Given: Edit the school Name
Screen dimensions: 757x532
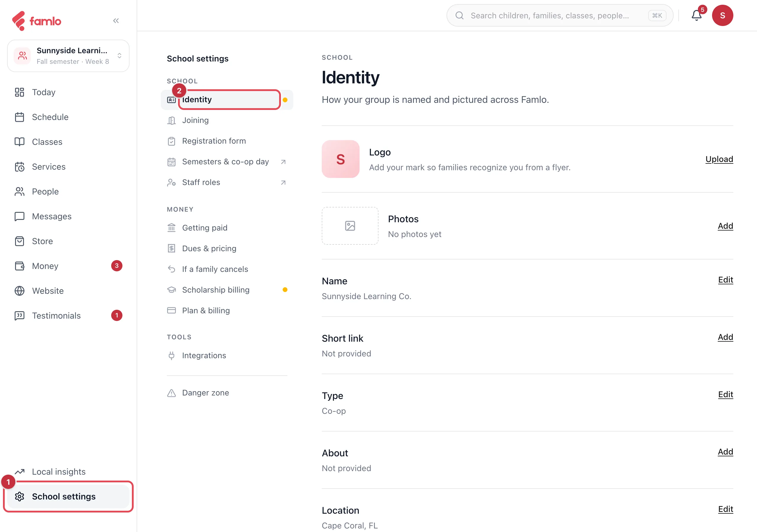Looking at the screenshot, I should 725,280.
